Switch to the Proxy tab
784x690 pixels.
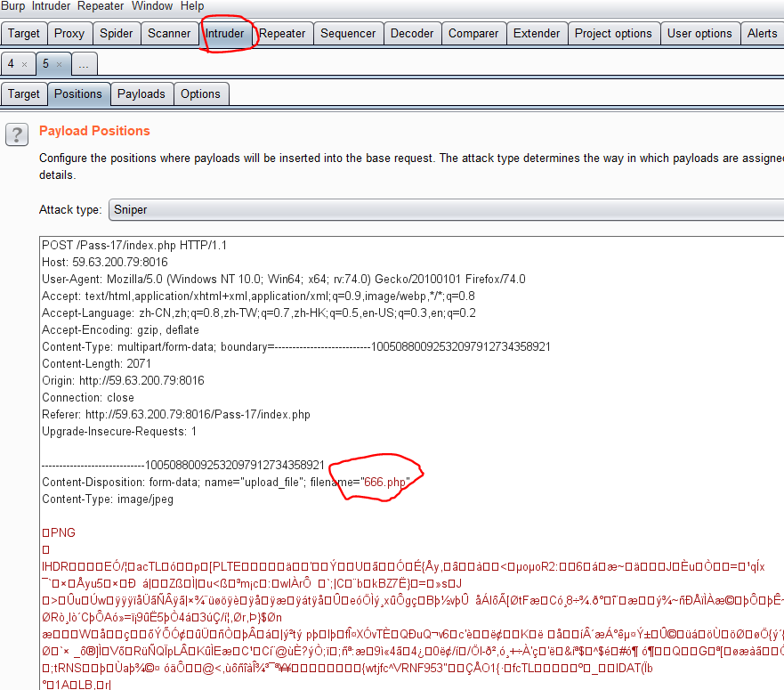point(69,34)
